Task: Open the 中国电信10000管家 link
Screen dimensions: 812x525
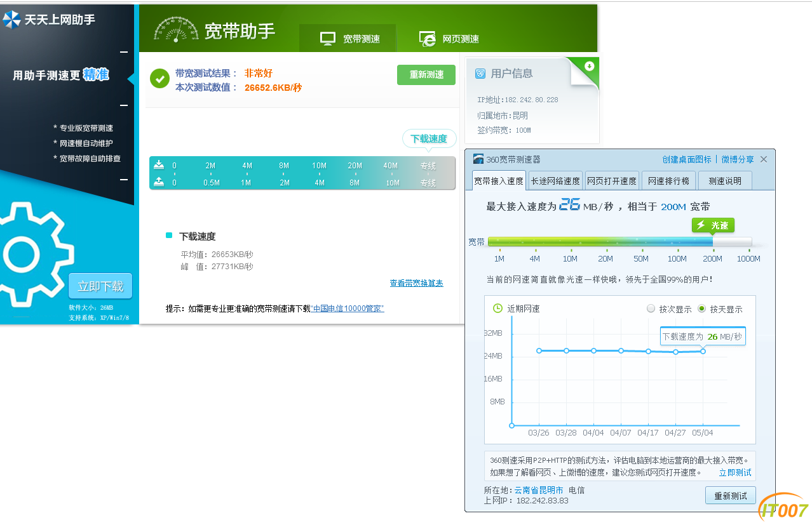Action: point(348,309)
